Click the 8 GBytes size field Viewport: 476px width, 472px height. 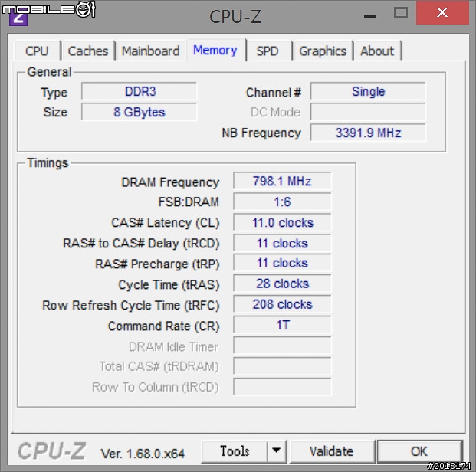point(140,112)
